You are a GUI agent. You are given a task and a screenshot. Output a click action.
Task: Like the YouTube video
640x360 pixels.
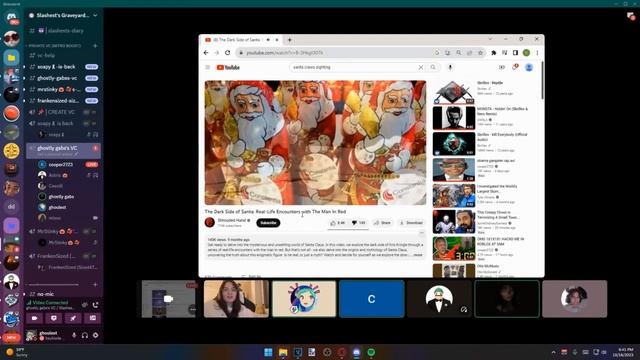(337, 223)
